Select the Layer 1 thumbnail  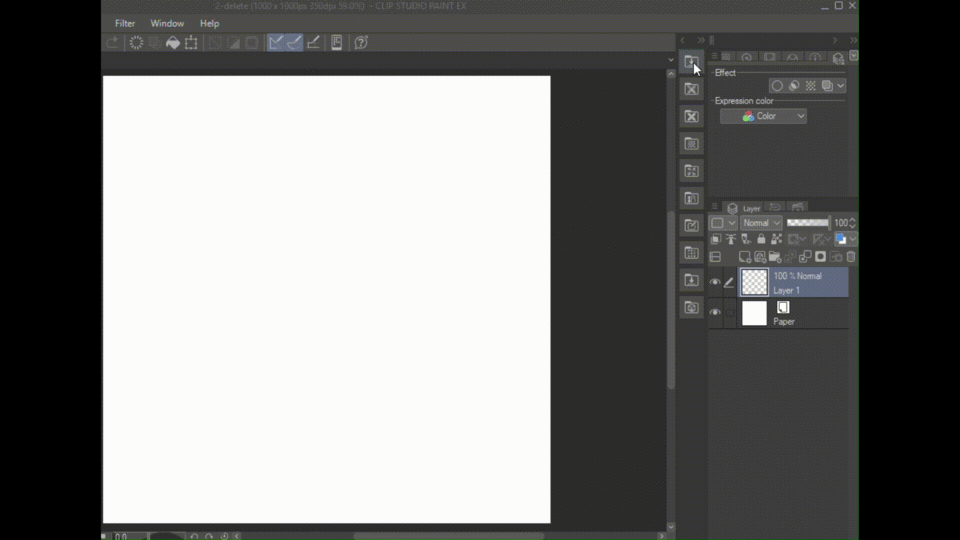click(754, 283)
